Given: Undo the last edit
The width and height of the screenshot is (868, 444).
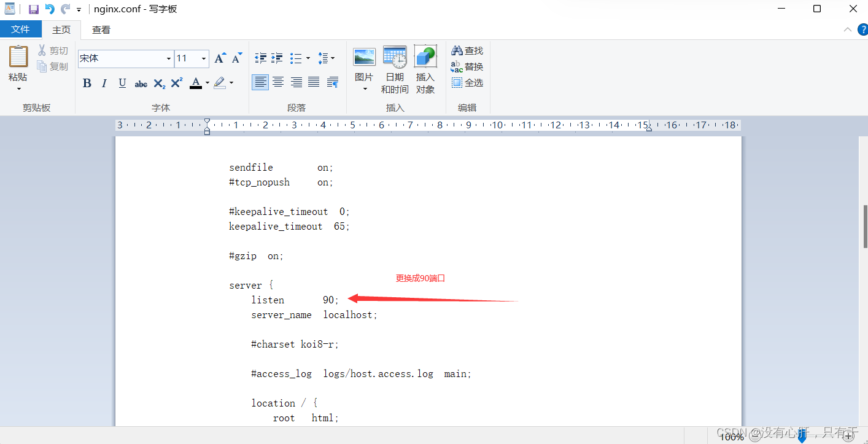Looking at the screenshot, I should (x=50, y=9).
